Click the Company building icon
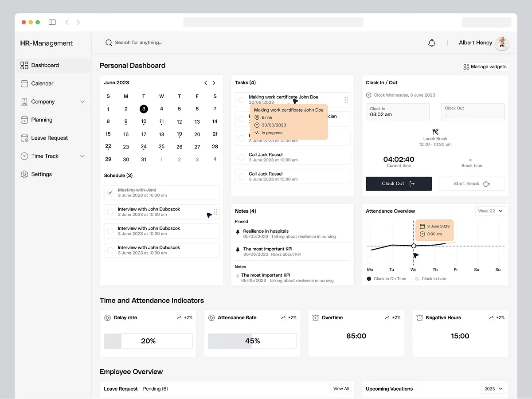Image resolution: width=532 pixels, height=399 pixels. (24, 102)
